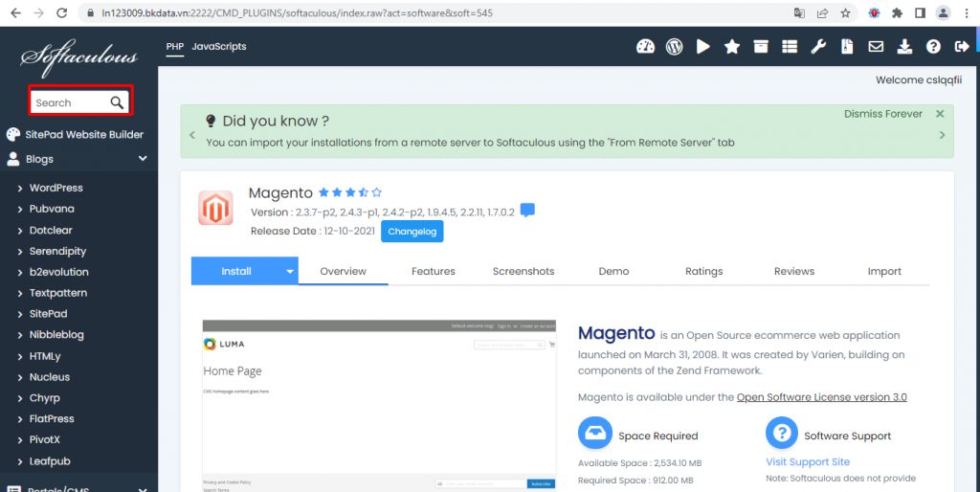Select Leafpub in Blogs list

(x=50, y=460)
